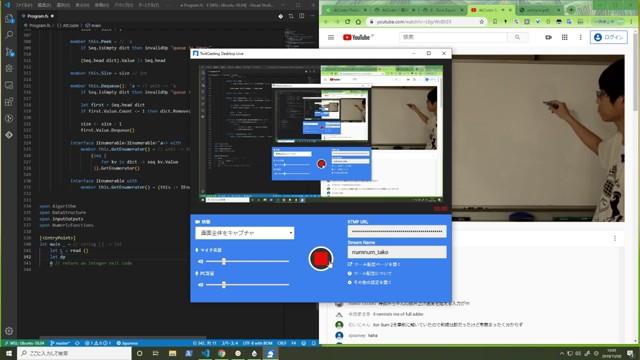Select the Program.fs editor tab
The width and height of the screenshot is (640, 360).
38,16
